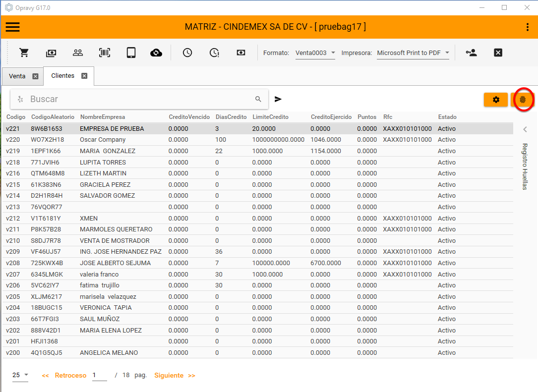538x392 pixels.
Task: Click the >> last page link
Action: pos(191,376)
